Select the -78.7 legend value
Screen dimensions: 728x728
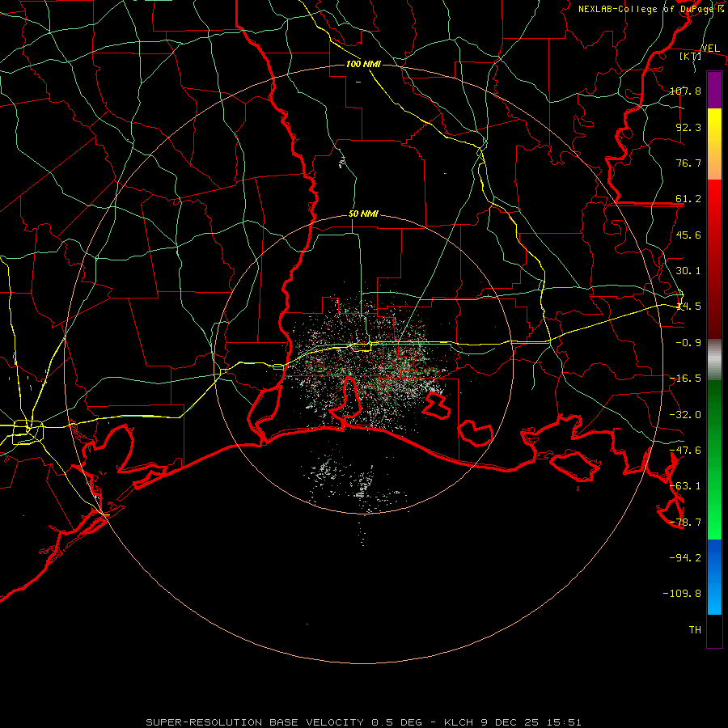click(685, 523)
